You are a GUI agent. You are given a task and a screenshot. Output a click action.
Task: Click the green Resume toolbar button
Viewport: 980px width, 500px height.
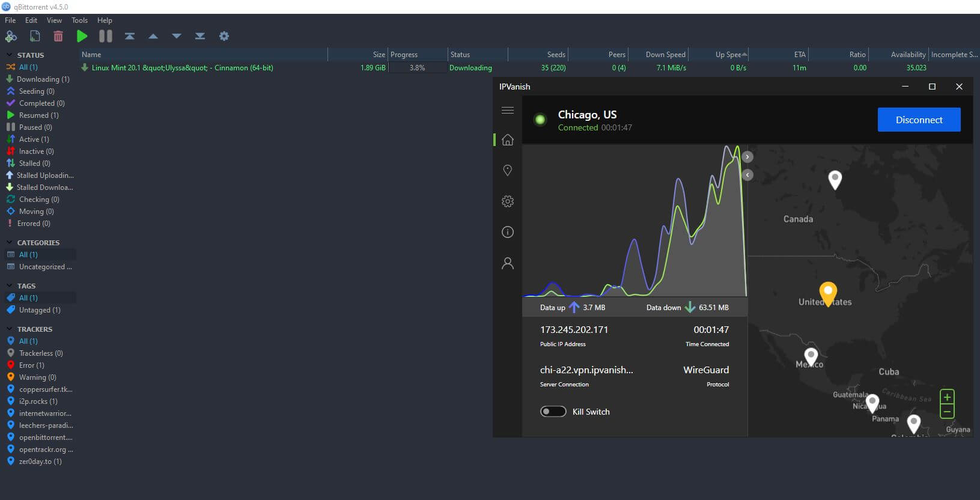pos(82,36)
